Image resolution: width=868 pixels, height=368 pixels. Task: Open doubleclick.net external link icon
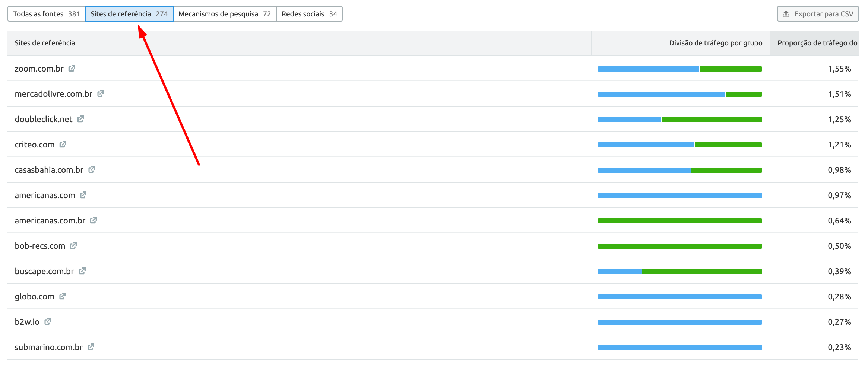point(81,119)
